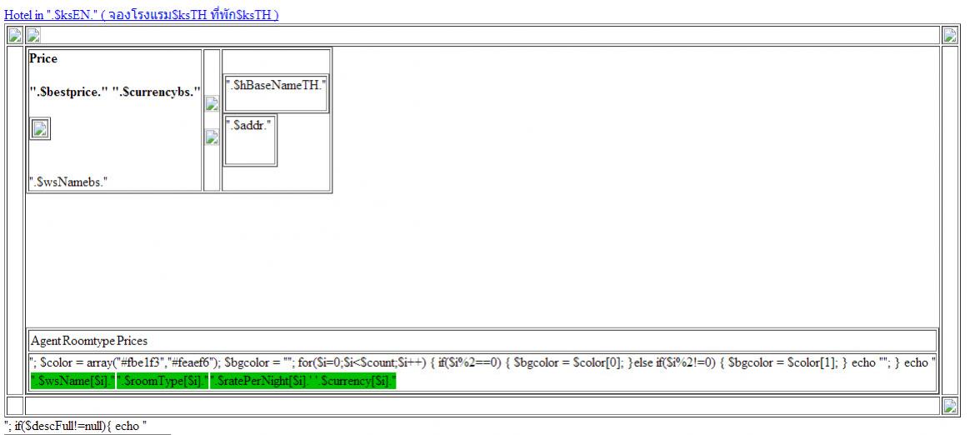Click the broken image in the top-right corner
This screenshot has width=980, height=435.
click(950, 36)
